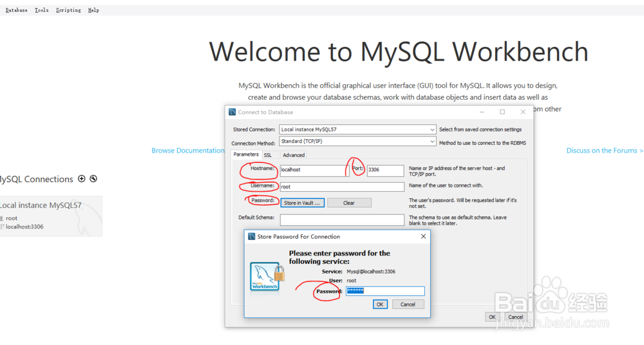Click the Browse Documentation link
The image size is (644, 345).
(x=187, y=151)
